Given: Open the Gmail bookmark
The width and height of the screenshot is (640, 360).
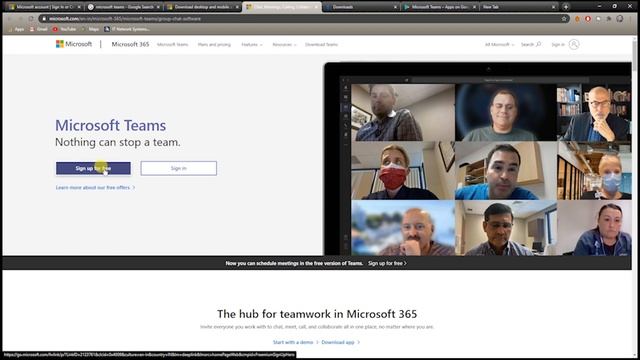Looking at the screenshot, I should pos(38,29).
